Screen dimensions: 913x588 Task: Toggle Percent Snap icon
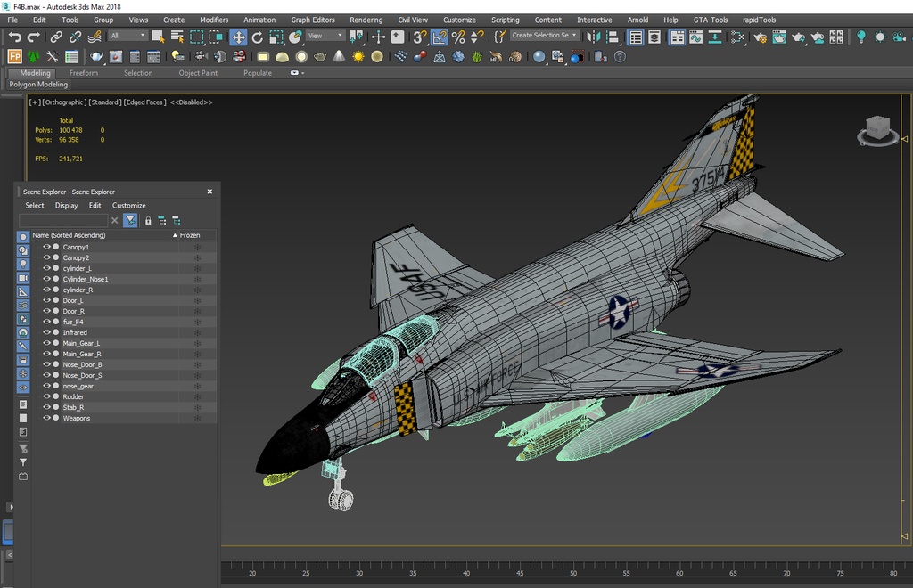pyautogui.click(x=458, y=37)
